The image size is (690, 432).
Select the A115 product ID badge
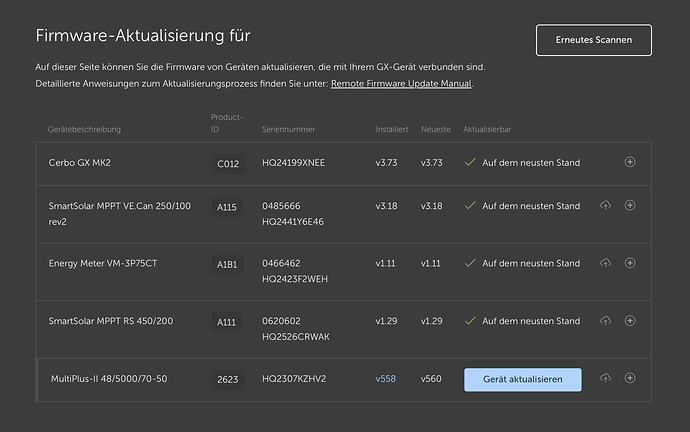(227, 207)
